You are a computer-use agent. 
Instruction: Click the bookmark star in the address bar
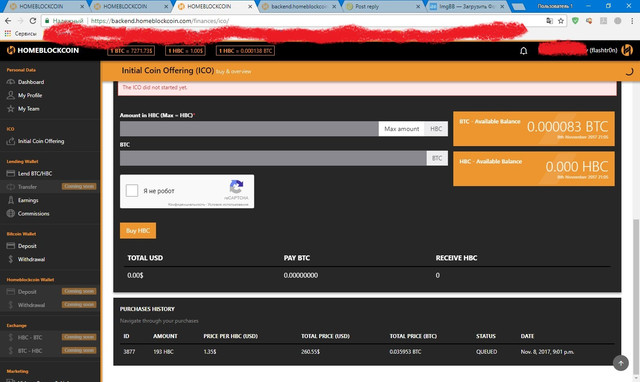point(561,21)
